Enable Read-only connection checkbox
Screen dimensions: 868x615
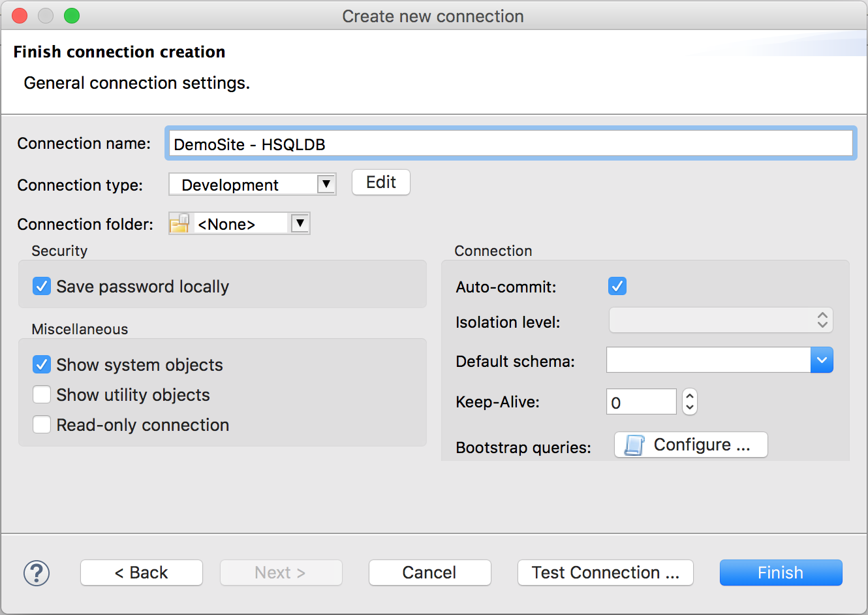[x=42, y=425]
